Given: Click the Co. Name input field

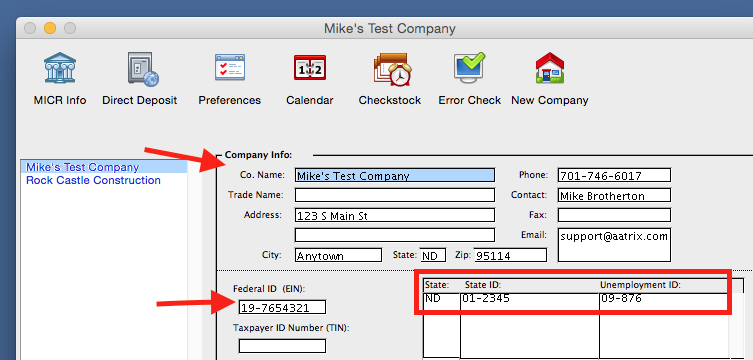Looking at the screenshot, I should pos(395,175).
